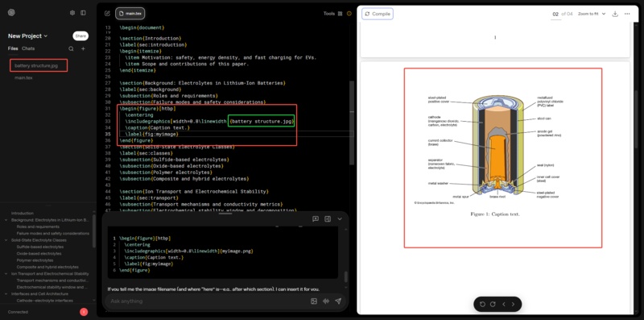Click the dock panel icon in the chat header
Screen dimensions: 644x320
point(328,218)
